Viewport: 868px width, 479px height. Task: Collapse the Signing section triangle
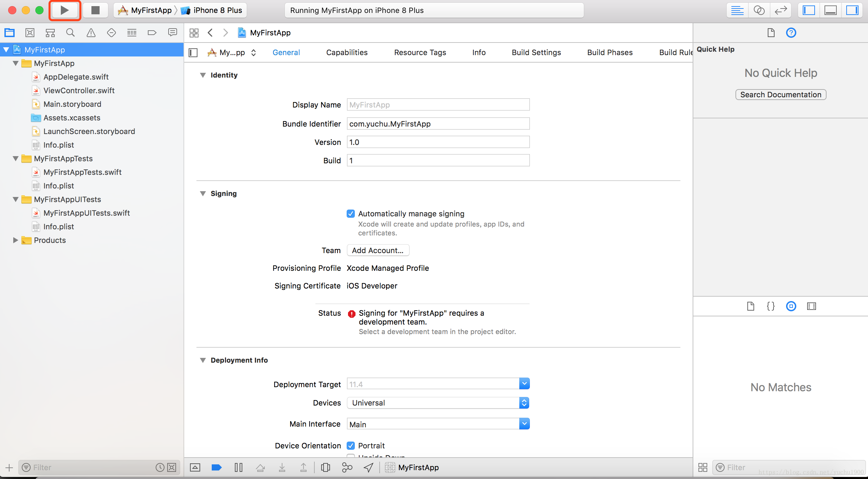[203, 194]
